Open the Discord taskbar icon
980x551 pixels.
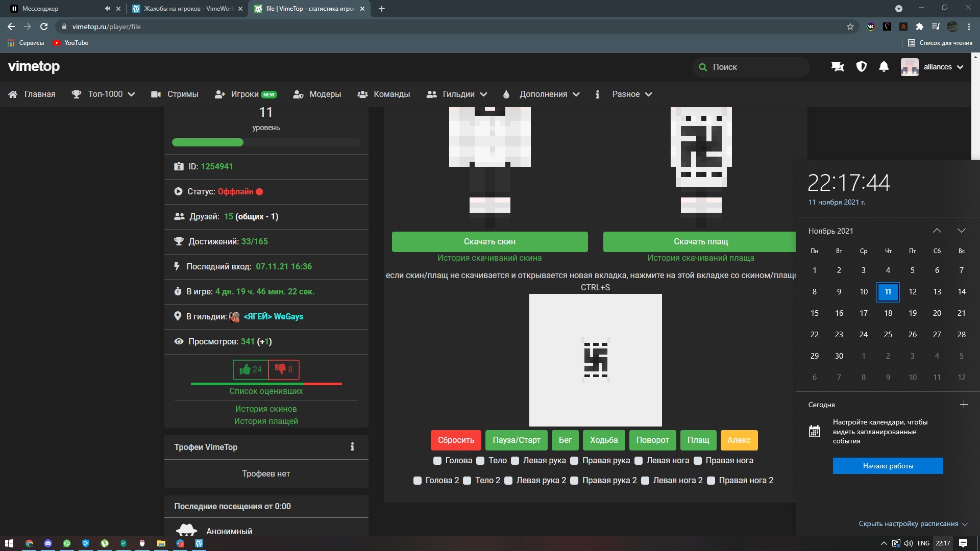pos(48,543)
